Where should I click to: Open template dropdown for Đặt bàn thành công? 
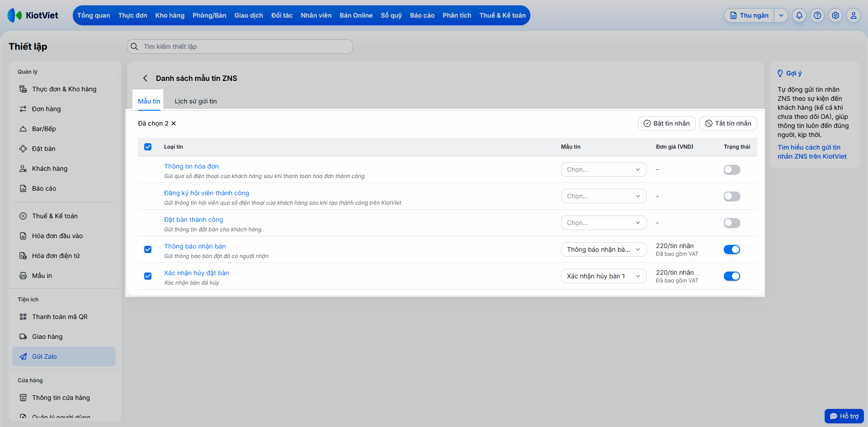tap(604, 223)
